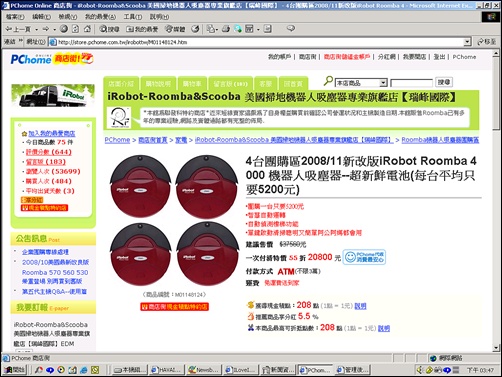This screenshot has width=502, height=377.
Task: Click the Stop loading toolbar icon
Action: tap(64, 29)
